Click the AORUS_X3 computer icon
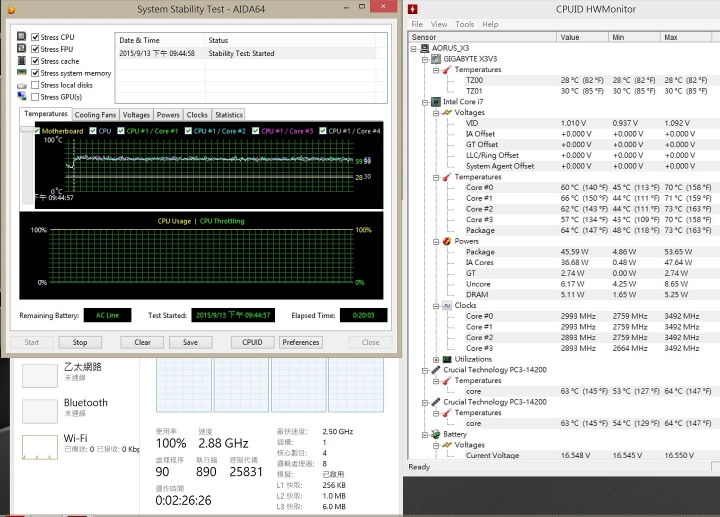 click(424, 48)
